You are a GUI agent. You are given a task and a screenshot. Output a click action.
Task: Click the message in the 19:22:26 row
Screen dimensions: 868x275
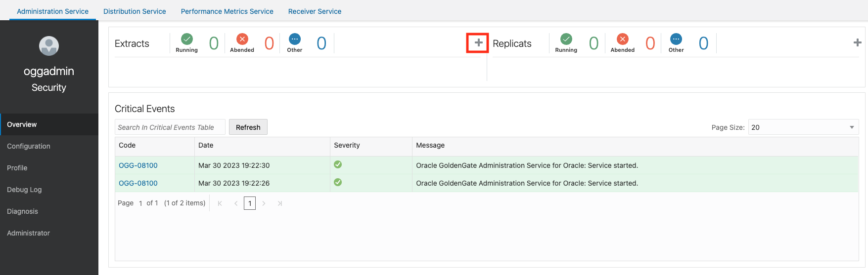point(527,183)
